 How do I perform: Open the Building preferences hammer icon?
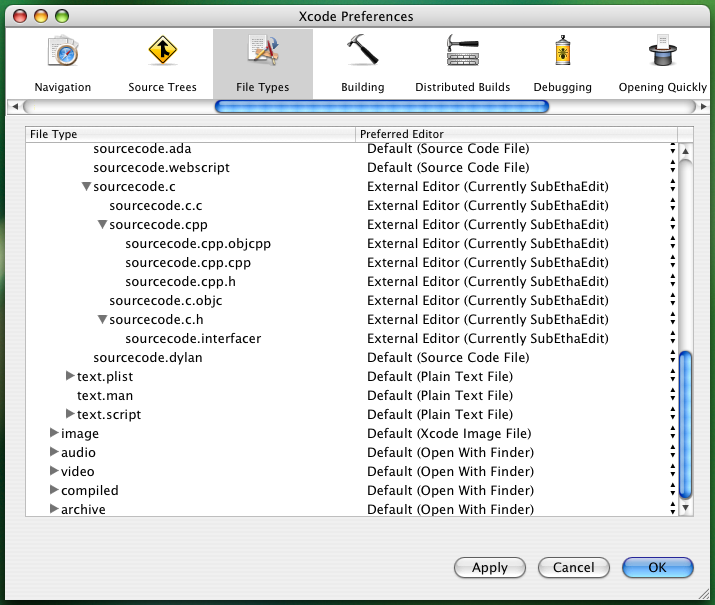(x=363, y=50)
